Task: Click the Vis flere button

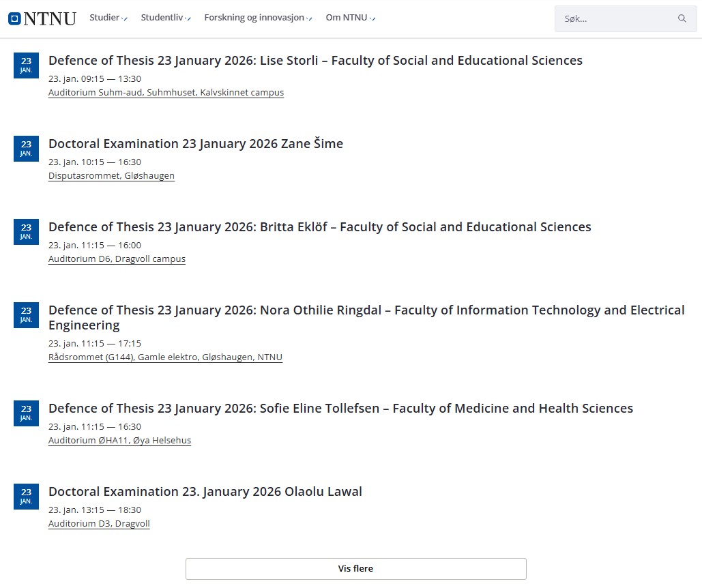Action: pos(356,569)
